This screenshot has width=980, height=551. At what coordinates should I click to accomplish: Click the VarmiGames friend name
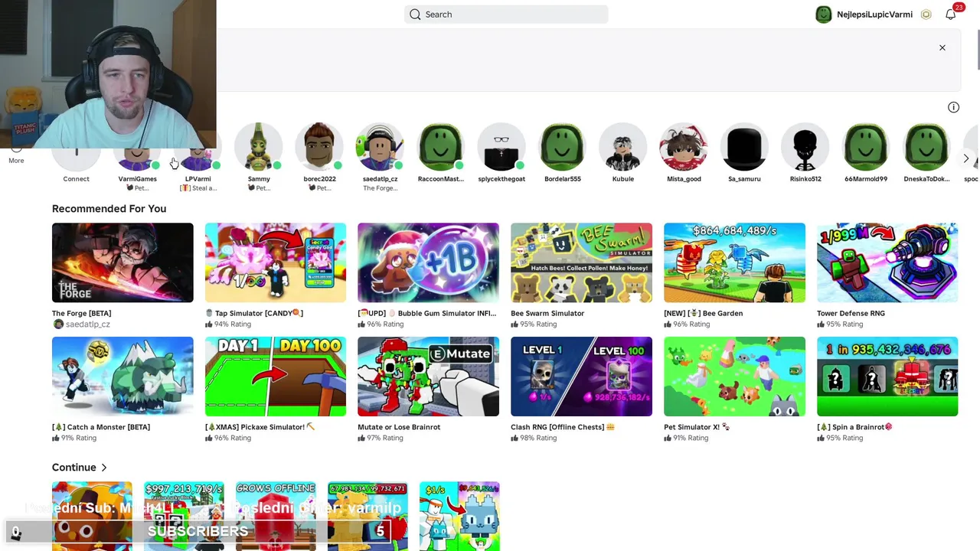pos(137,179)
